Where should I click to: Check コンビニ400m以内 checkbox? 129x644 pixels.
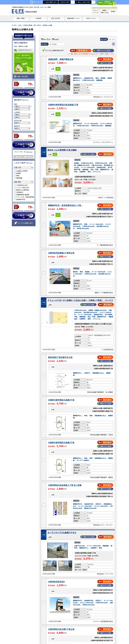pos(15,188)
